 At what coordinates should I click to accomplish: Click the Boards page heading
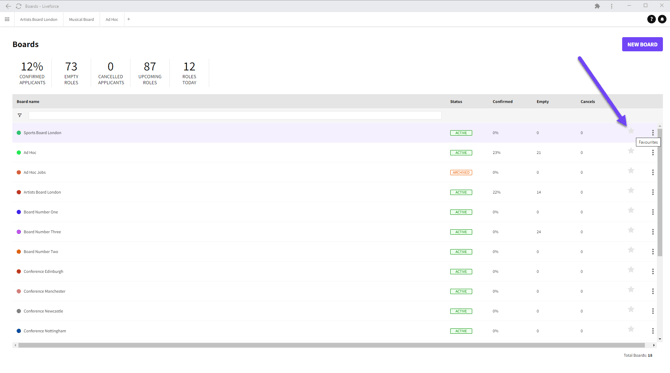[25, 44]
